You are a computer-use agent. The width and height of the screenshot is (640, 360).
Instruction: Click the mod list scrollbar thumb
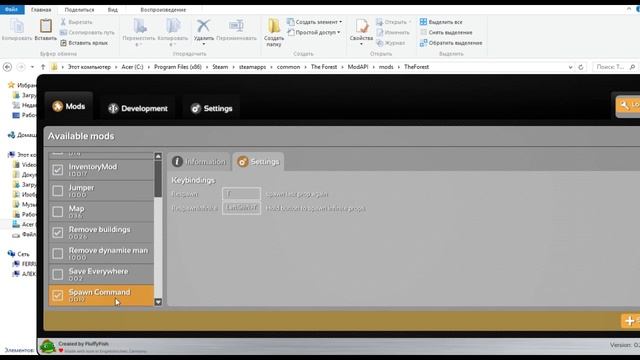[158, 179]
